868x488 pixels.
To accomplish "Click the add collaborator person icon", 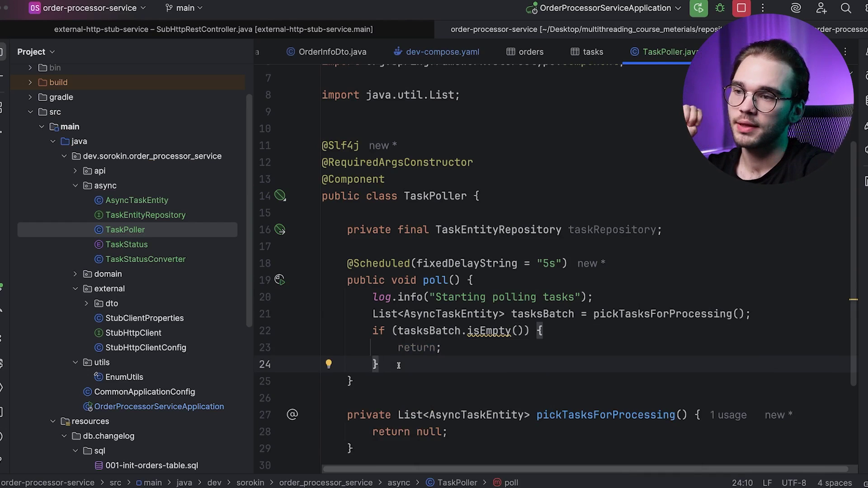I will coord(821,8).
